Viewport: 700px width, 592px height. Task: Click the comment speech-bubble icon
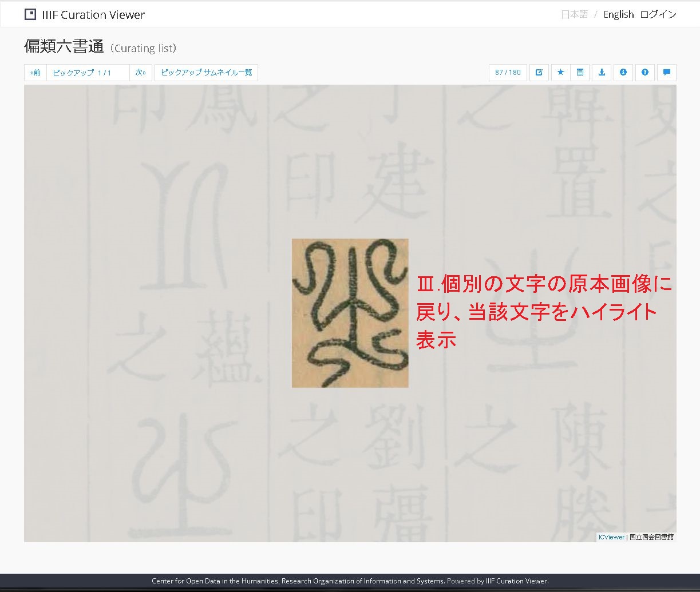(667, 73)
